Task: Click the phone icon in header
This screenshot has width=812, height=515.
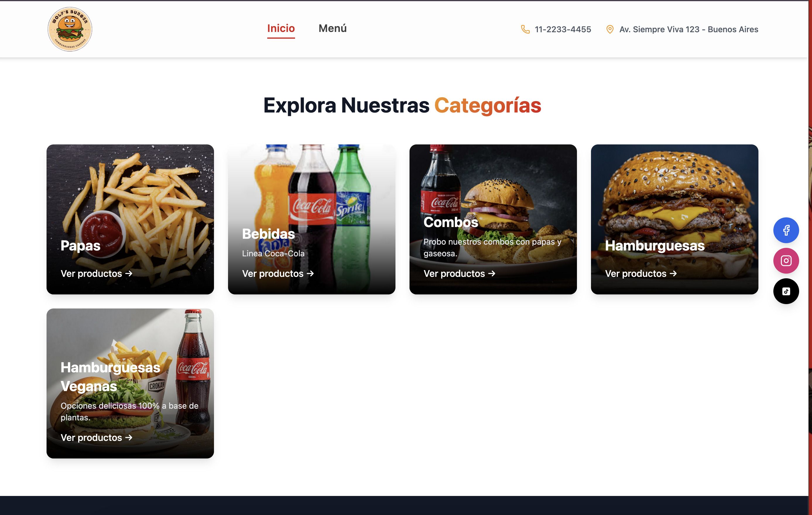Action: pos(525,29)
